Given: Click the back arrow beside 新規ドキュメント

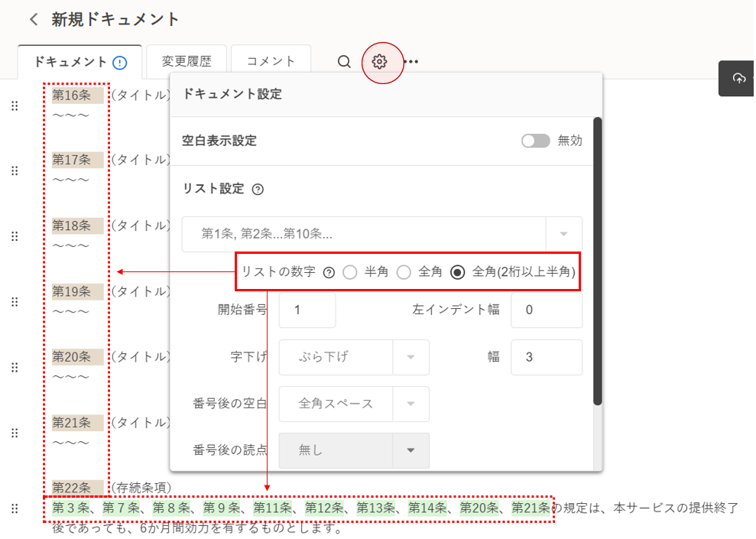Looking at the screenshot, I should click(x=33, y=20).
